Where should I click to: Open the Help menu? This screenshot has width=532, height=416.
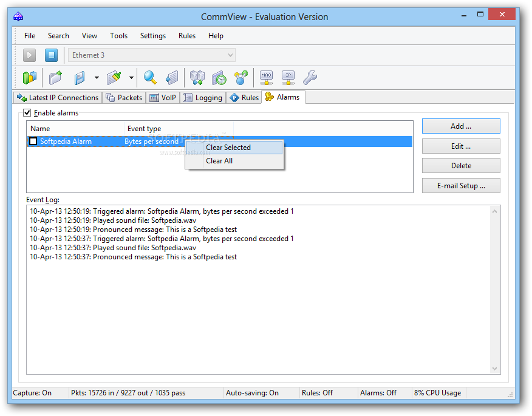(x=216, y=36)
